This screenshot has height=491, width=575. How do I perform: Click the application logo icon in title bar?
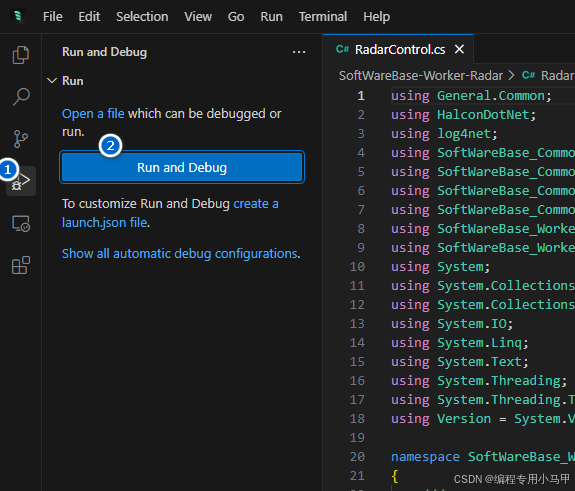click(18, 17)
